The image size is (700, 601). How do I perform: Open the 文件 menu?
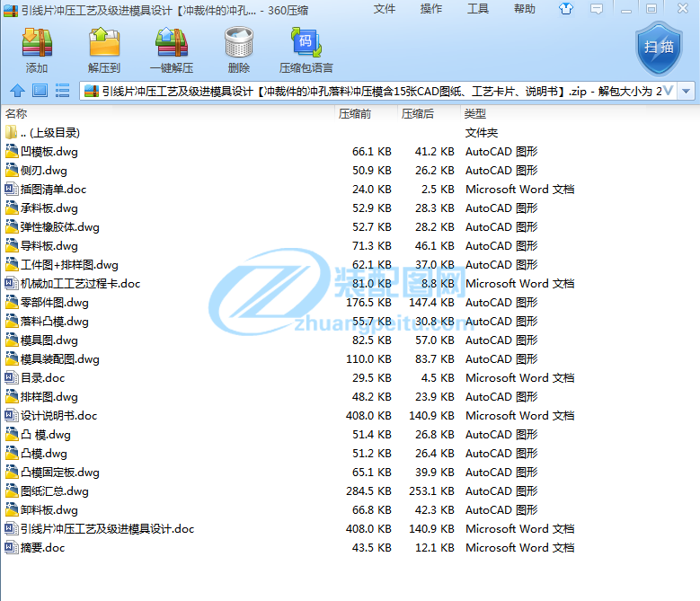[x=385, y=9]
